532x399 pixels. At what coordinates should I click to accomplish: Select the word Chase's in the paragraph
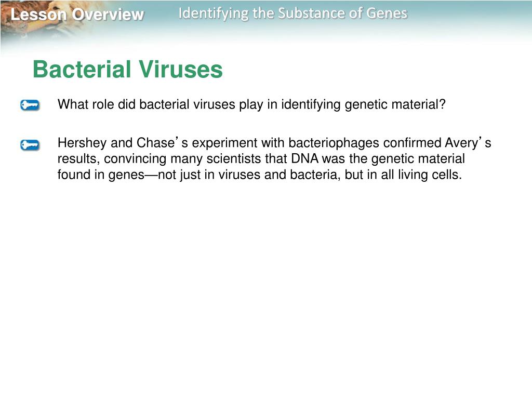coord(162,143)
